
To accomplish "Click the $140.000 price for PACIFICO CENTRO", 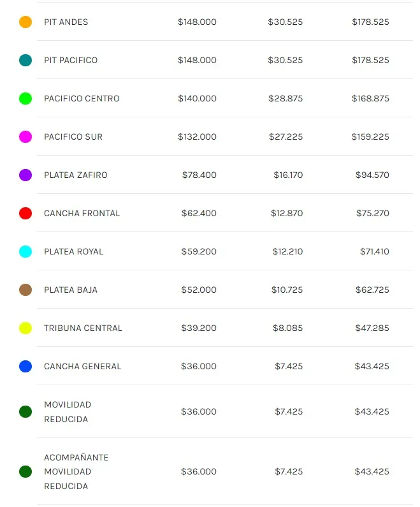I will point(197,99).
